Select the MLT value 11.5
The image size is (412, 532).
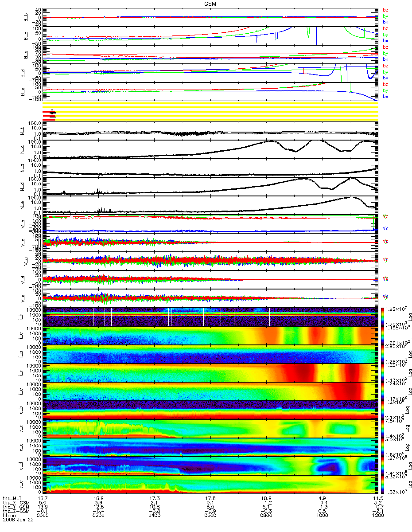pos(377,498)
